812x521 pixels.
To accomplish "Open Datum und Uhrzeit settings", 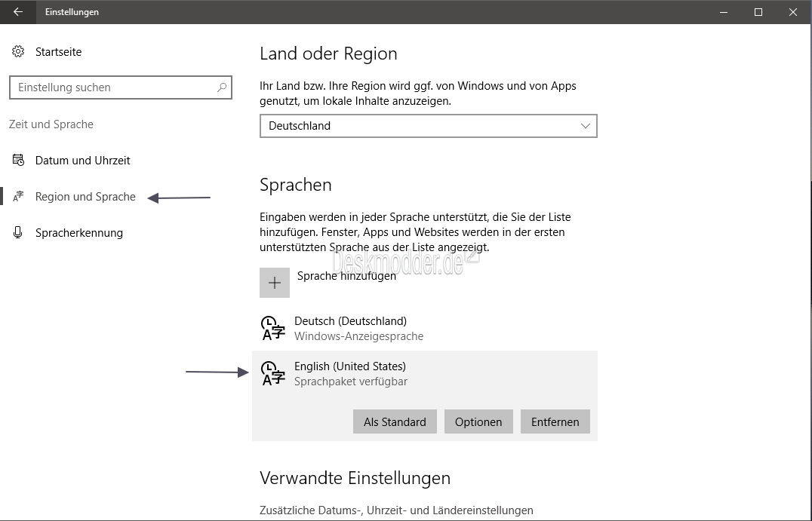I will 83,161.
